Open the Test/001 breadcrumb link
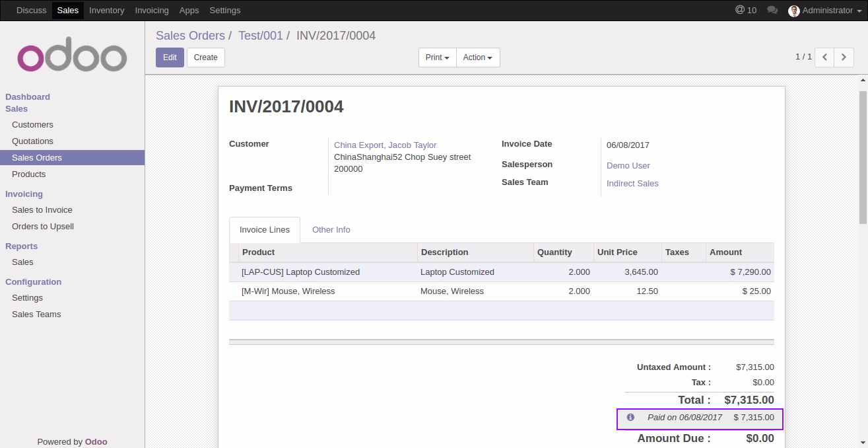This screenshot has height=448, width=868. pos(260,36)
